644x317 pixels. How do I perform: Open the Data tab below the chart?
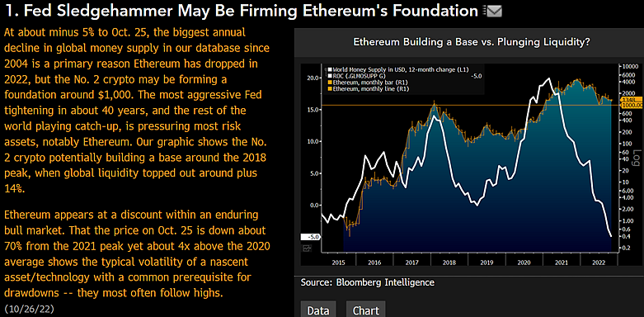(318, 310)
